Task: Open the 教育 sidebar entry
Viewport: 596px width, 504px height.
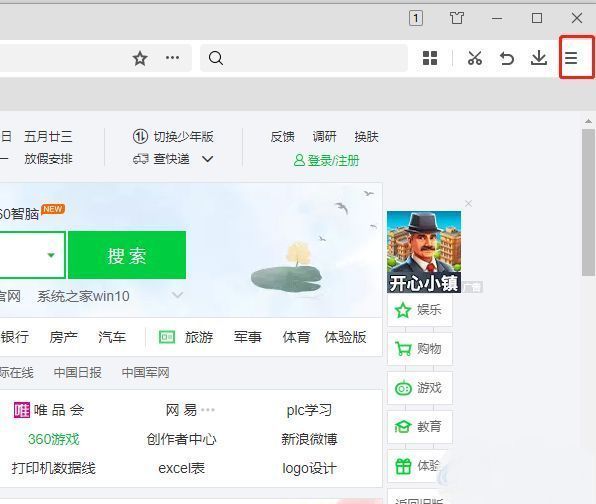Action: (419, 426)
